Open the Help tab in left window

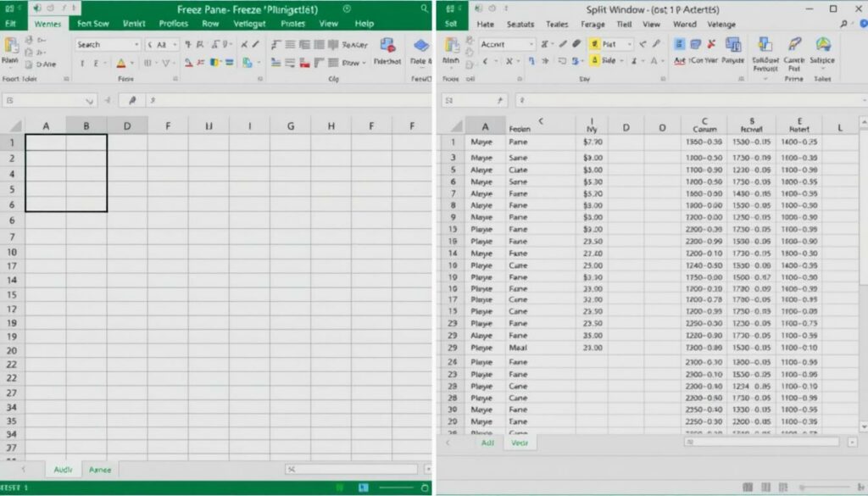point(364,24)
